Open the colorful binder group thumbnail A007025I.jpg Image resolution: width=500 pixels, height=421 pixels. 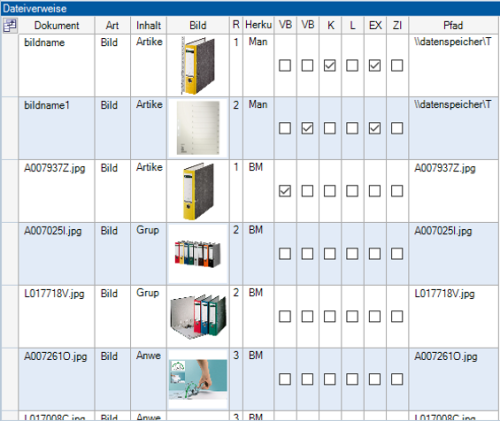(198, 254)
